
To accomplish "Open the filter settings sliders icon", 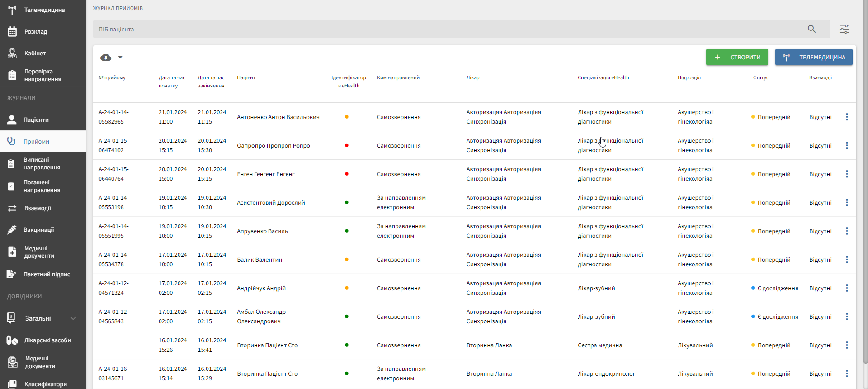I will 844,29.
